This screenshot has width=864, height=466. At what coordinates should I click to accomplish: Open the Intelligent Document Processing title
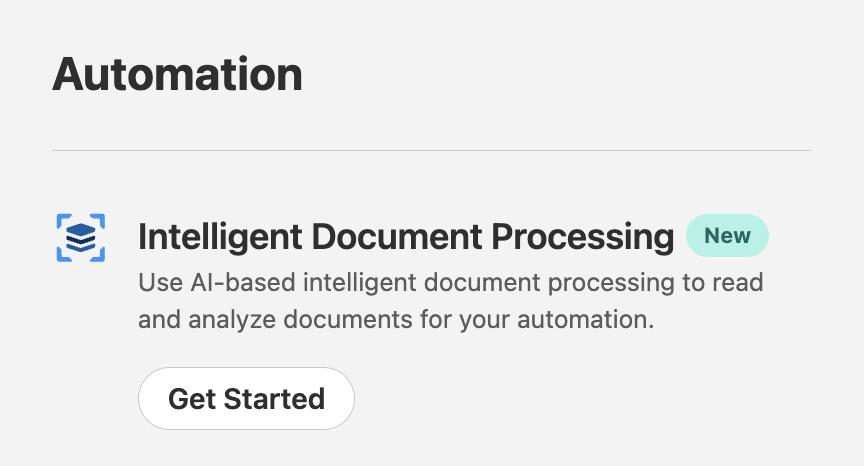pyautogui.click(x=405, y=237)
